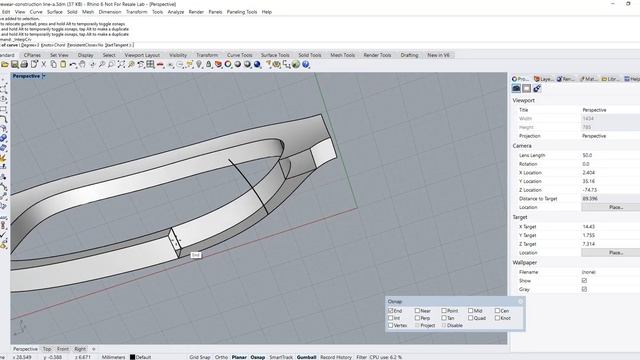Enable the Quad osnap checkbox
Image resolution: width=640 pixels, height=360 pixels.
point(471,318)
